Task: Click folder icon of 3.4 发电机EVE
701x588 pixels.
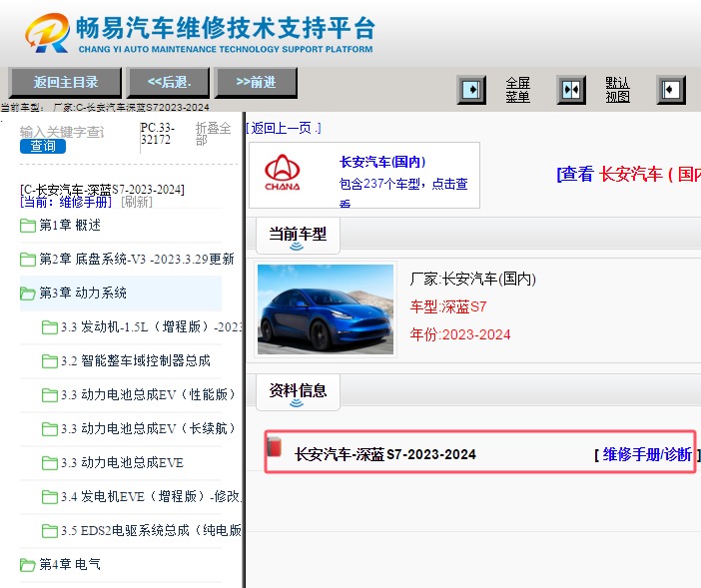Action: (x=50, y=497)
